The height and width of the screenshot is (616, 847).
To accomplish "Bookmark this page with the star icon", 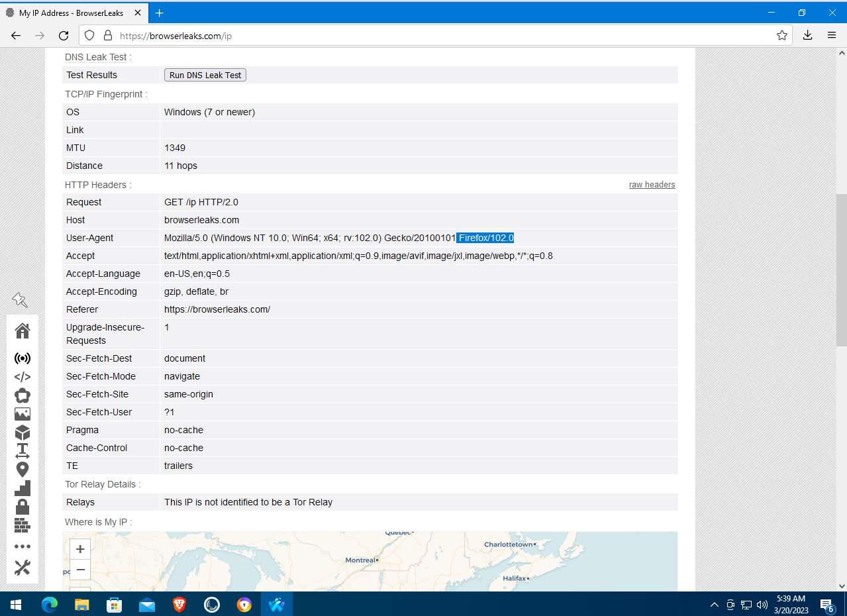I will (782, 36).
